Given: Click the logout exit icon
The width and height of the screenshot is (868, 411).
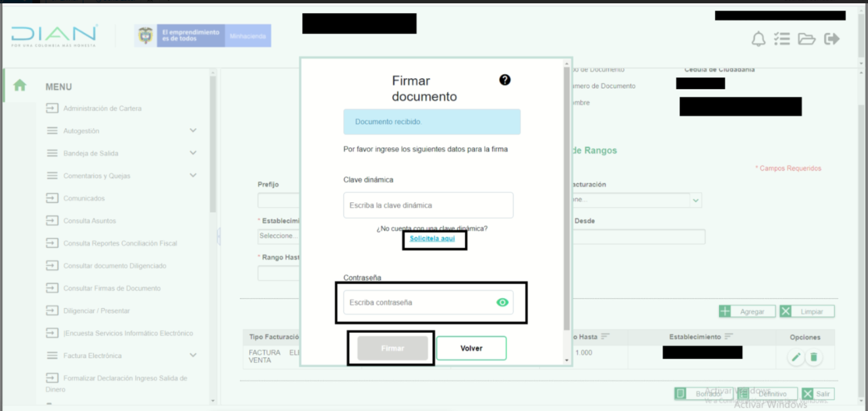Looking at the screenshot, I should (x=832, y=39).
